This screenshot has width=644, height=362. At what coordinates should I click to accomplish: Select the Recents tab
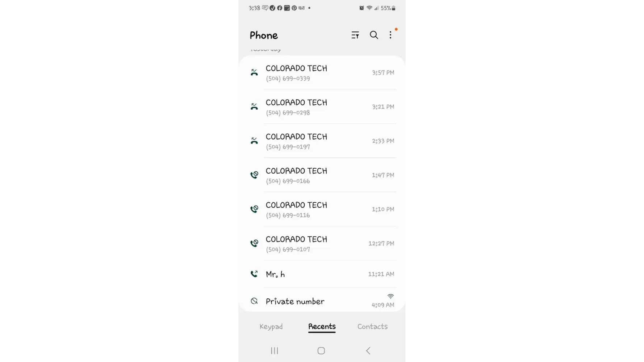coord(322,327)
